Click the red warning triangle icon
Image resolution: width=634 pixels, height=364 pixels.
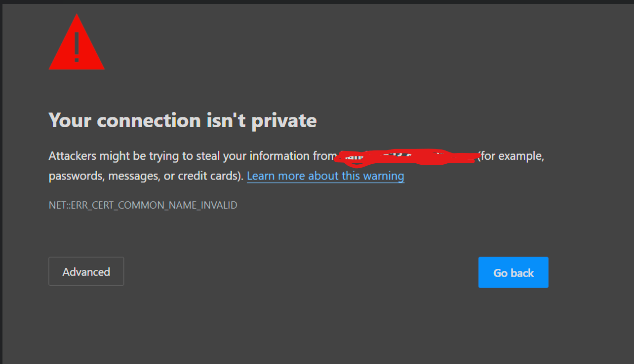click(x=77, y=44)
